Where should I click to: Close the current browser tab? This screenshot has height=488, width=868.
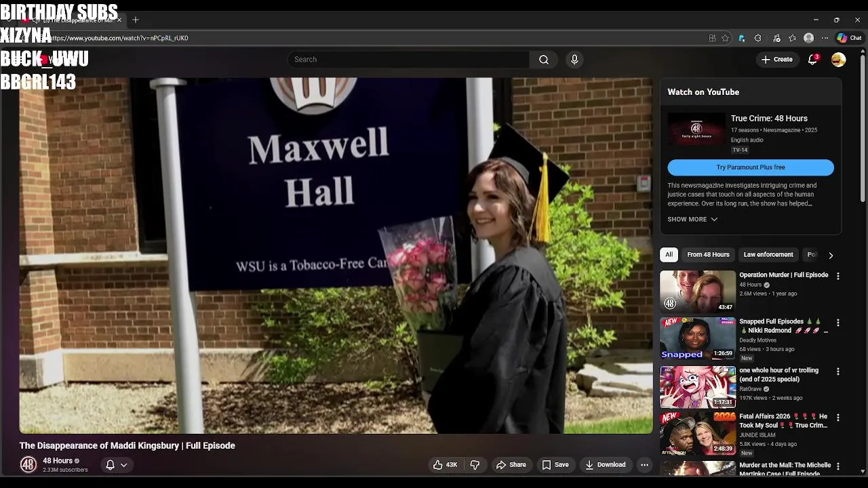(119, 20)
